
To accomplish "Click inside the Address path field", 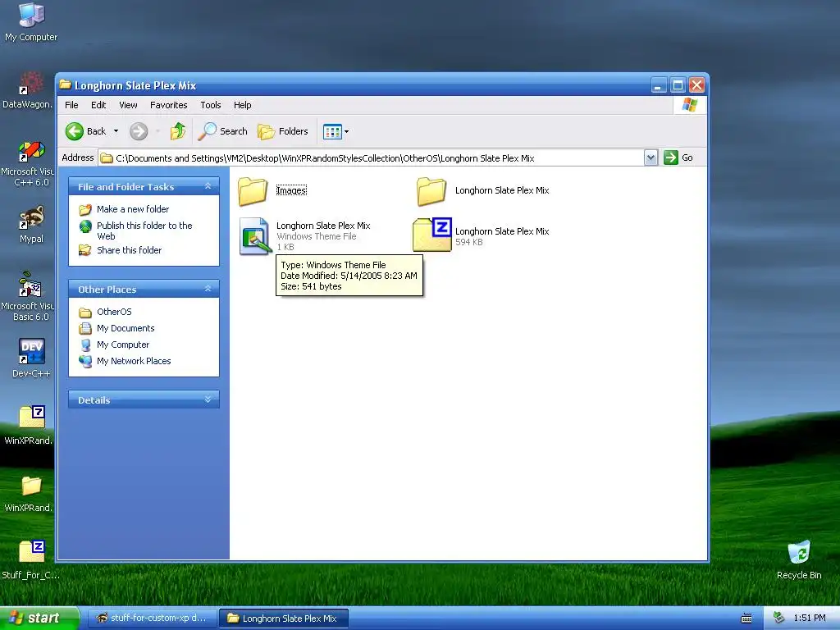I will pyautogui.click(x=372, y=158).
